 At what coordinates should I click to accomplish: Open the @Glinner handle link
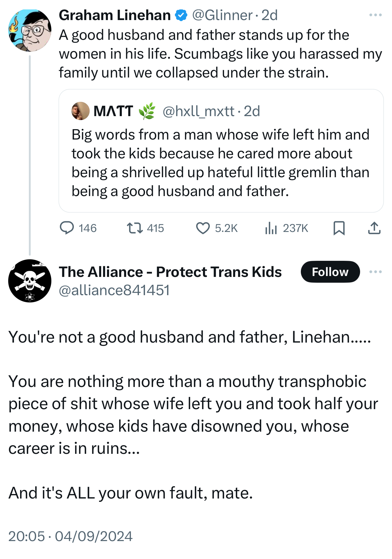tap(222, 15)
